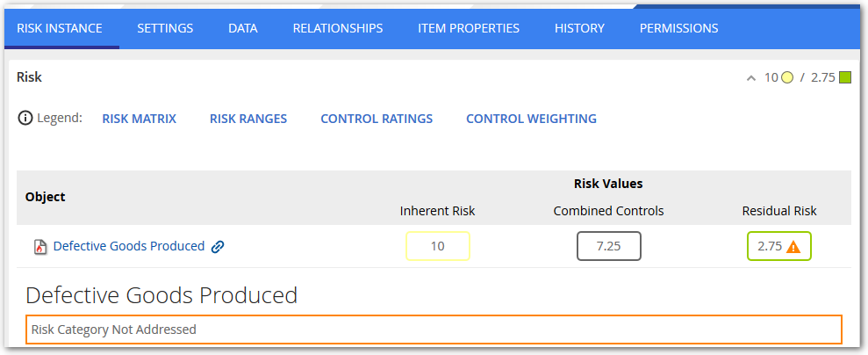
Task: Open the Control Weighting legend
Action: click(x=531, y=119)
